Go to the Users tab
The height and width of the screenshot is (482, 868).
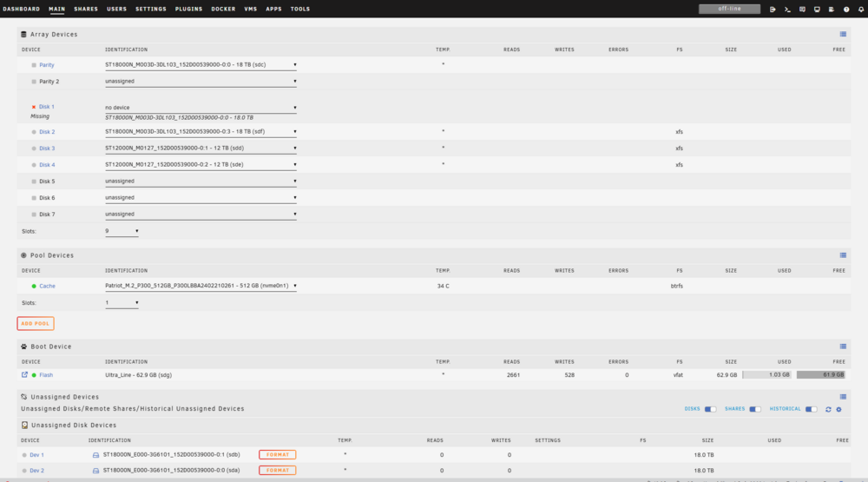pyautogui.click(x=117, y=9)
